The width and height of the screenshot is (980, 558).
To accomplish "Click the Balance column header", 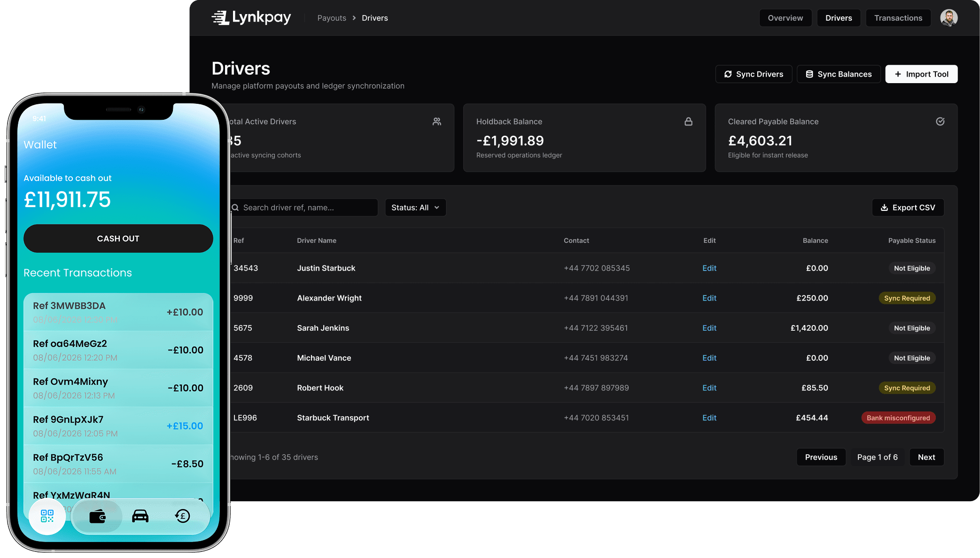I will point(815,240).
